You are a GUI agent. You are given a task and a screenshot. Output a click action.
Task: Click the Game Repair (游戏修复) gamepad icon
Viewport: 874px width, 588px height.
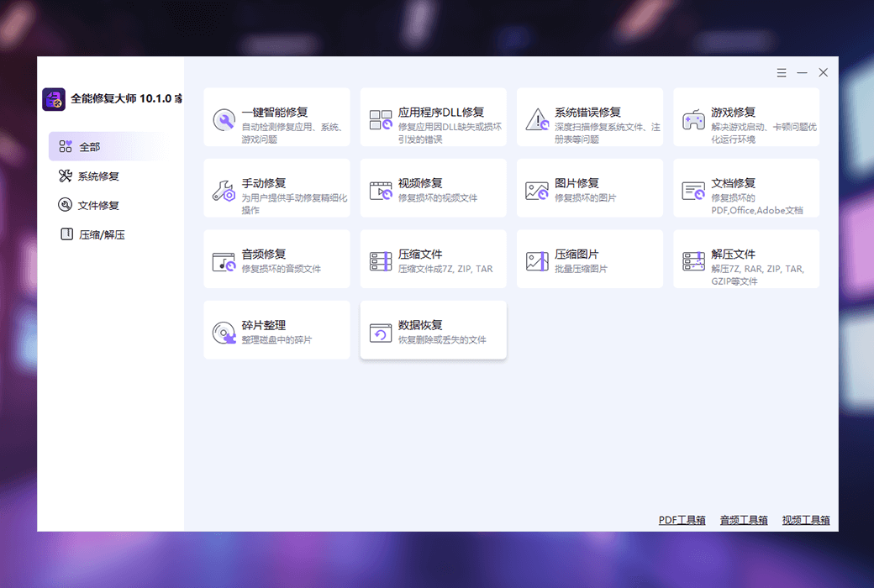point(693,119)
